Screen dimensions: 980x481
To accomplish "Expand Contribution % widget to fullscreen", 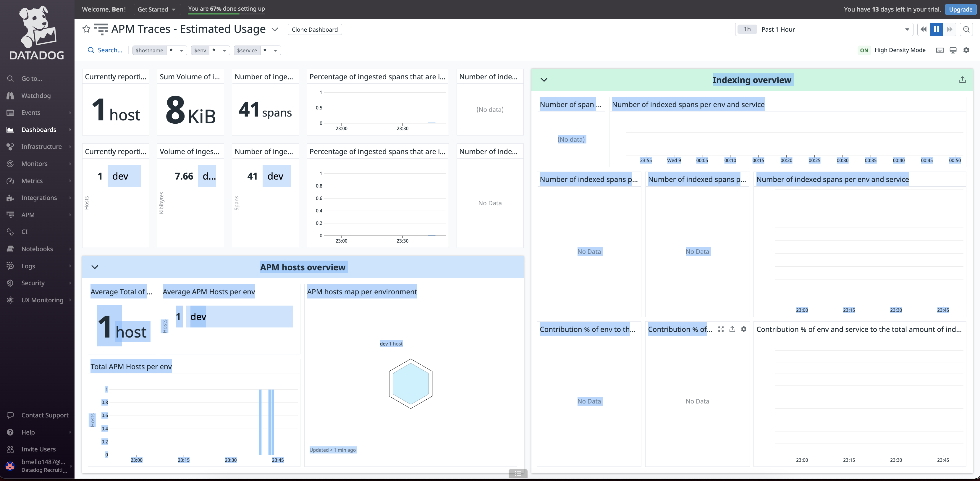I will (x=721, y=329).
